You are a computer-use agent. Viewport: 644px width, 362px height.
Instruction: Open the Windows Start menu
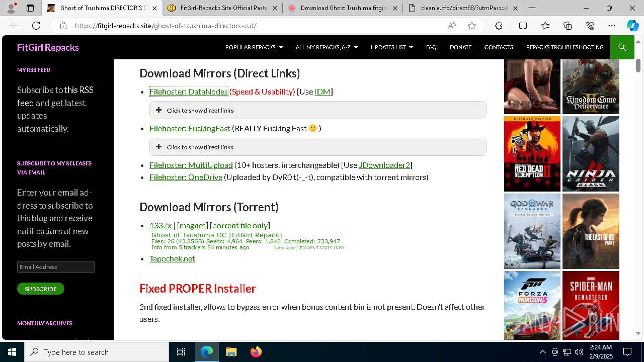pyautogui.click(x=12, y=352)
